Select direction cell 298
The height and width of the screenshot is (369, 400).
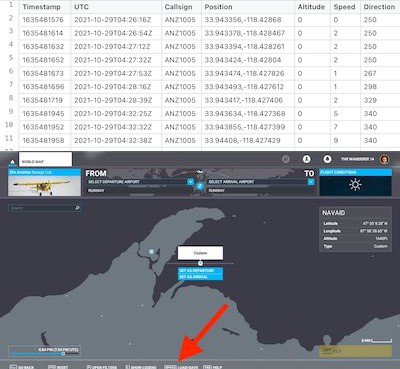point(380,87)
